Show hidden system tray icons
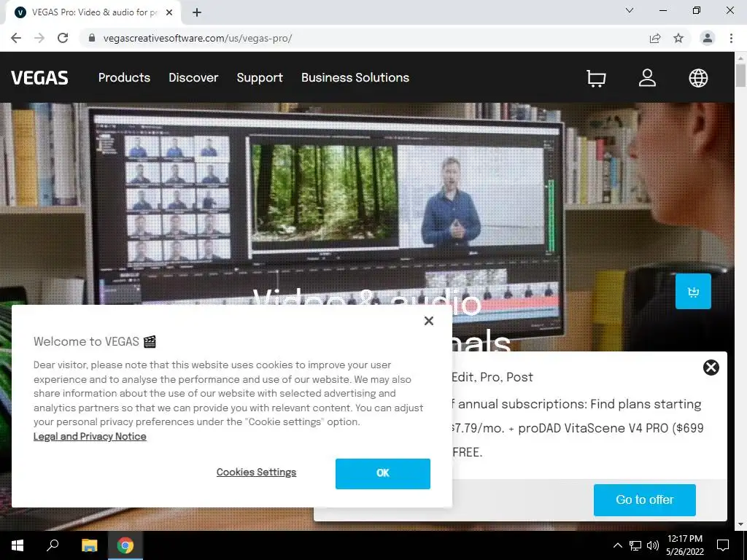This screenshot has width=747, height=560. pyautogui.click(x=617, y=545)
